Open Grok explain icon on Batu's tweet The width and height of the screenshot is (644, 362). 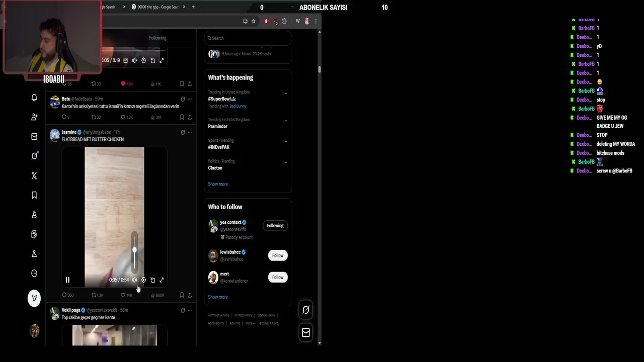click(x=183, y=99)
